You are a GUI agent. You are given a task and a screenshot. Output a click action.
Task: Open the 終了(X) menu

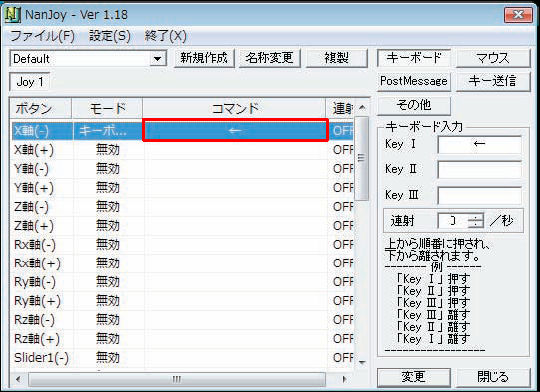pos(166,36)
